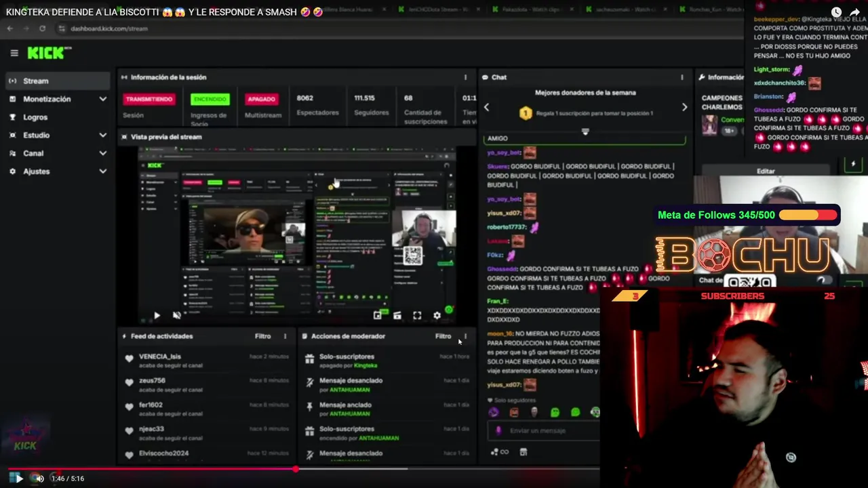Mute the YouTube player volume
This screenshot has height=488, width=868.
pyautogui.click(x=39, y=479)
